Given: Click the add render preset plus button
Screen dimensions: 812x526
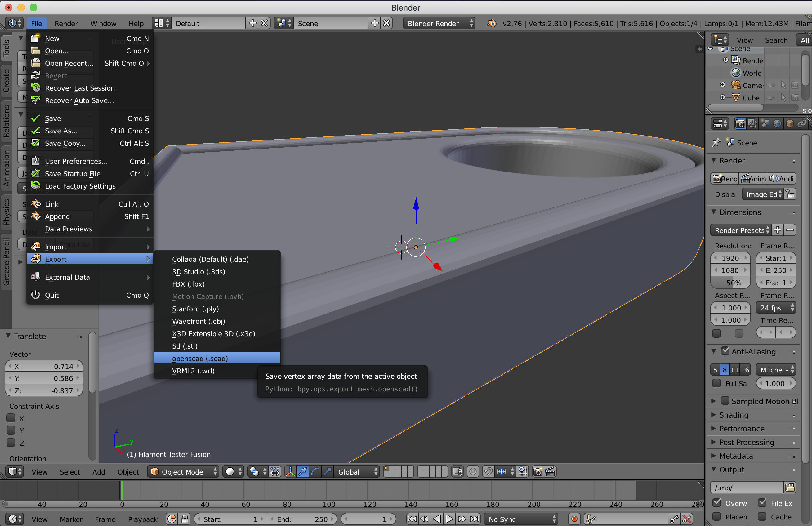Looking at the screenshot, I should point(778,230).
